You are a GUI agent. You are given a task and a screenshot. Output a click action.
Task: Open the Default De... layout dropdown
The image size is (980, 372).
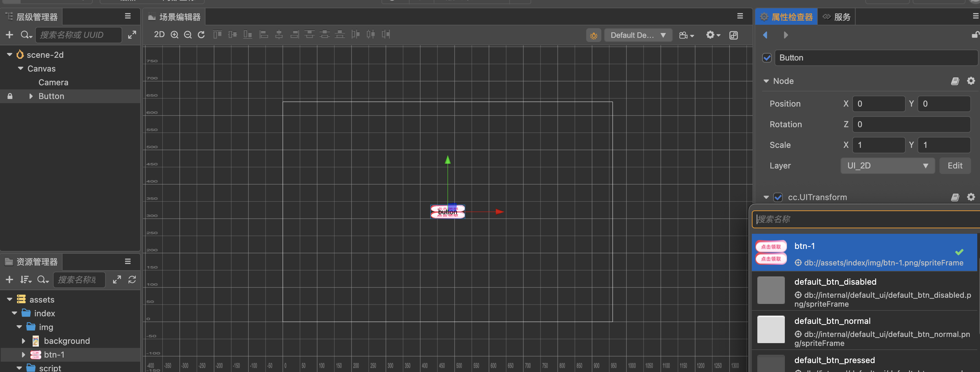pyautogui.click(x=638, y=35)
